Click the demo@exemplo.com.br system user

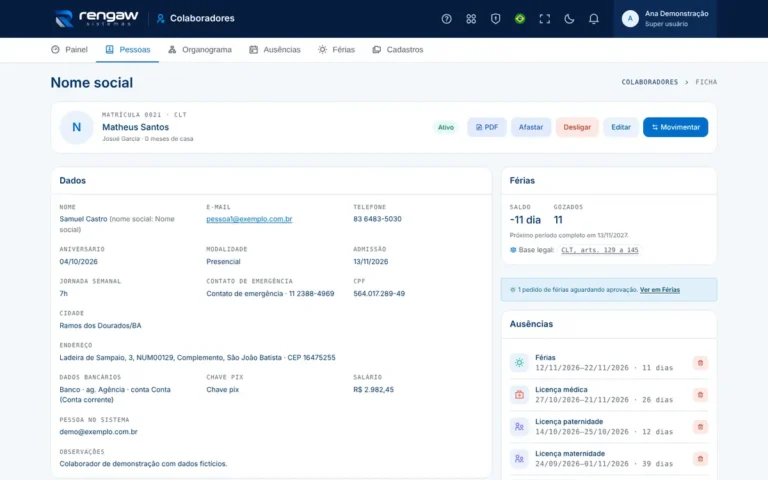click(x=98, y=432)
